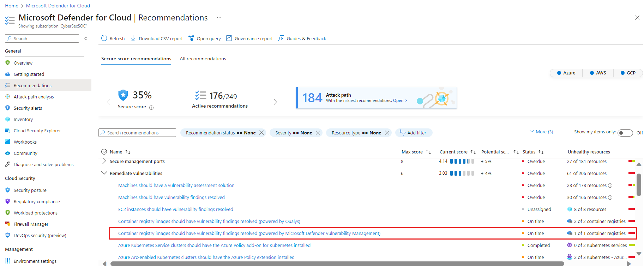Expand Secure management ports group
Image resolution: width=644 pixels, height=266 pixels.
click(x=104, y=161)
